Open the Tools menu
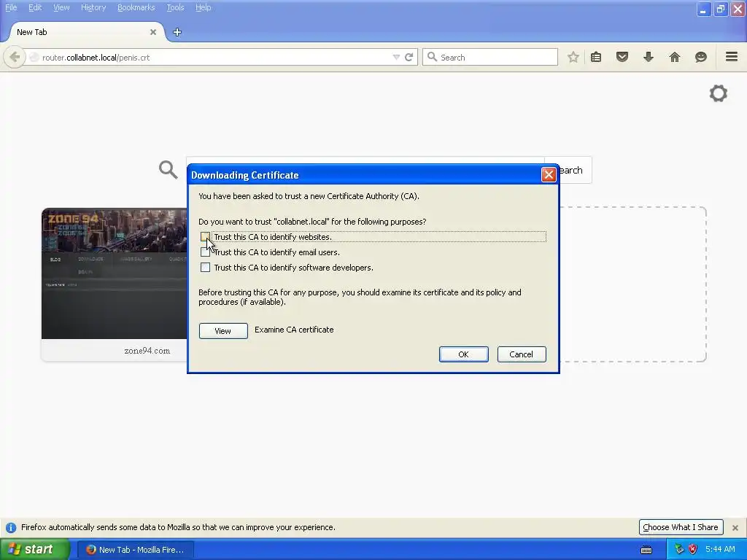 (x=175, y=7)
